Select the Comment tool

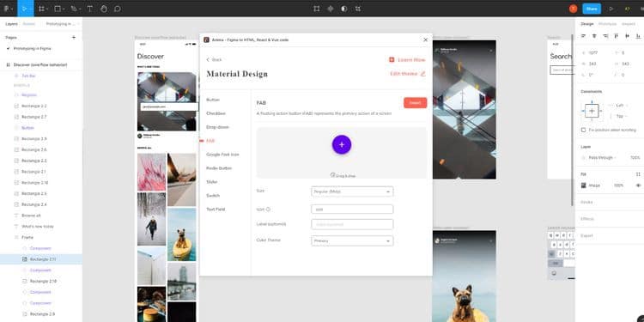(118, 9)
